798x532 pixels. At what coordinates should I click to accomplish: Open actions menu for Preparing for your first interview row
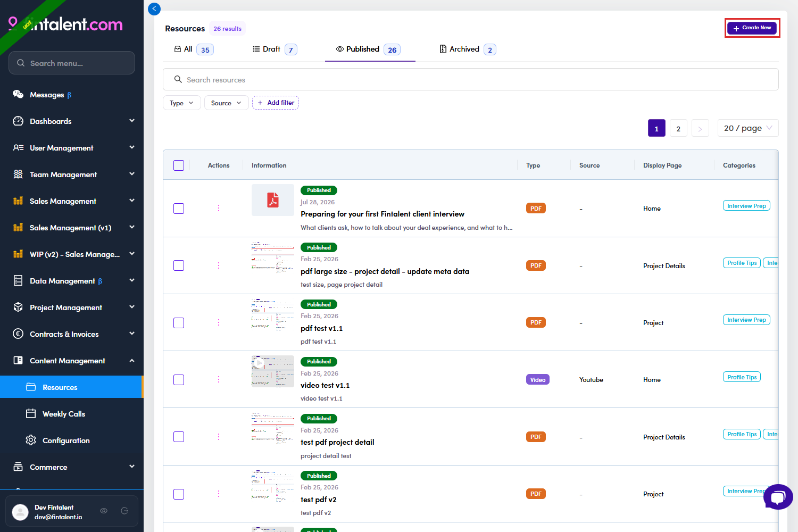219,208
